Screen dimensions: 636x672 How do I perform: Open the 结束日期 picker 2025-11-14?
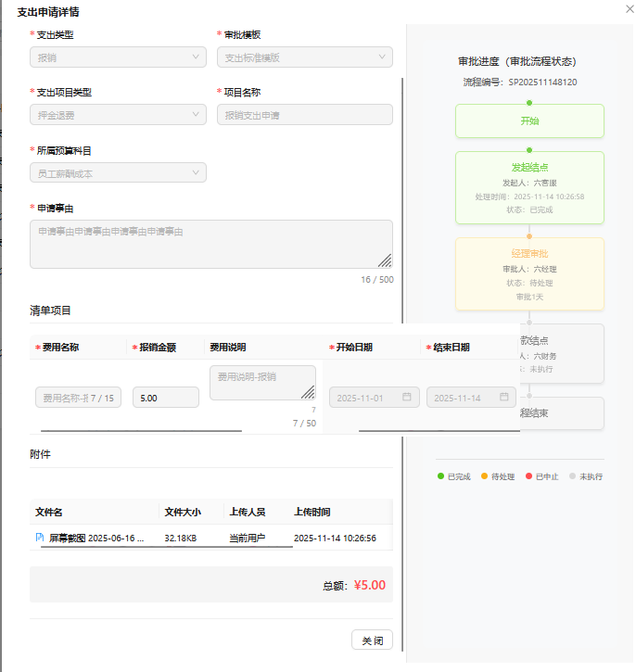[471, 398]
